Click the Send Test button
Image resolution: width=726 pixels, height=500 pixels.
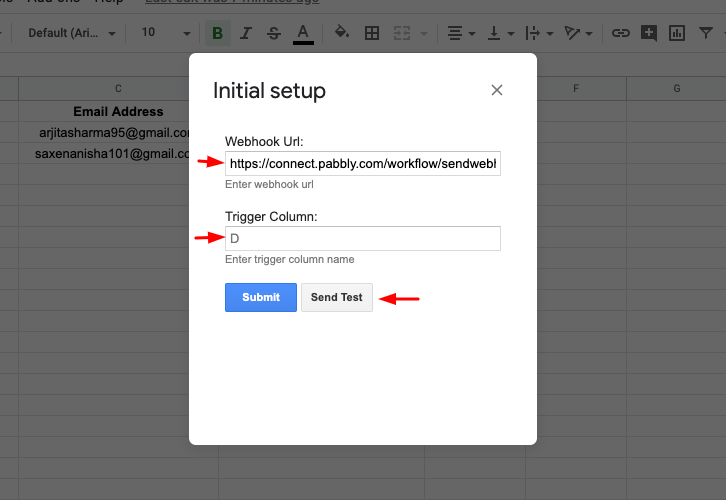[x=337, y=297]
